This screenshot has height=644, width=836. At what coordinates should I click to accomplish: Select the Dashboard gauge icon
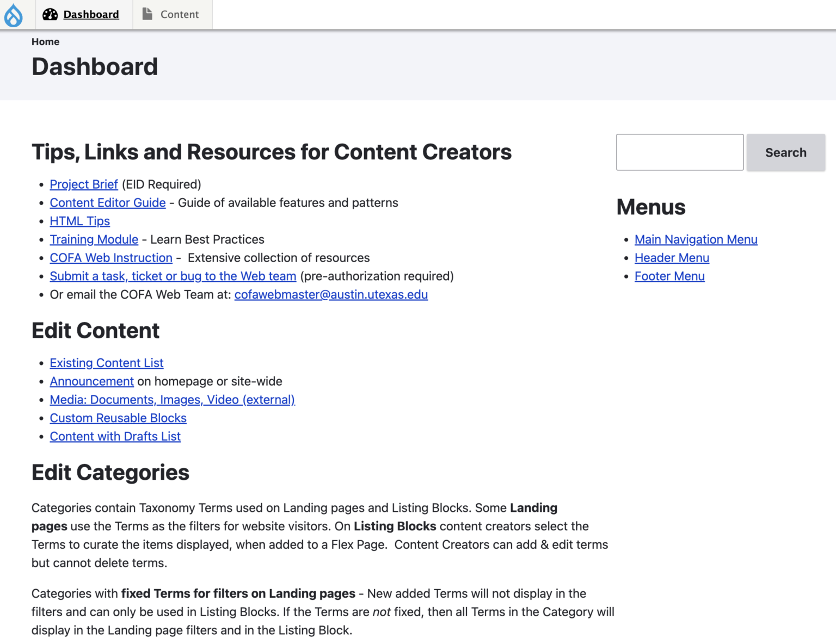50,14
